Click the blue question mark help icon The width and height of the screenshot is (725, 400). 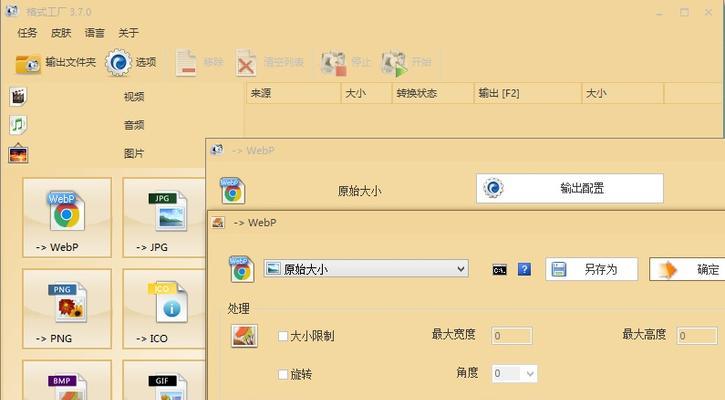524,269
